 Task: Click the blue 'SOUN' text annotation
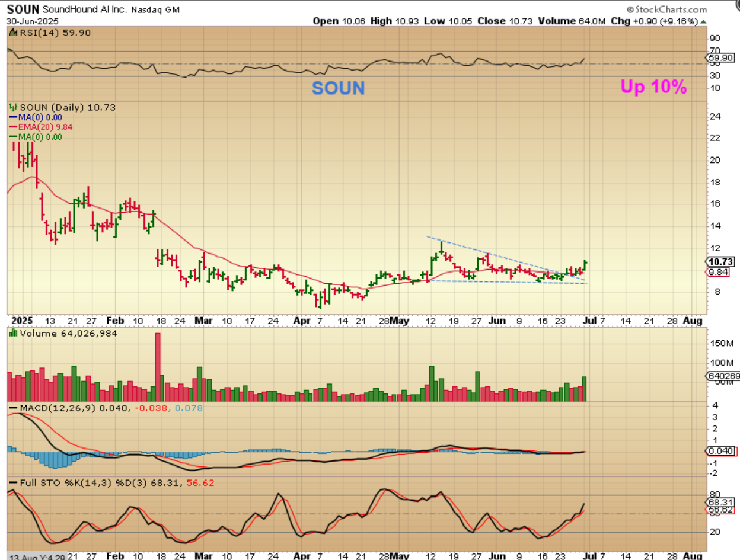click(x=338, y=88)
